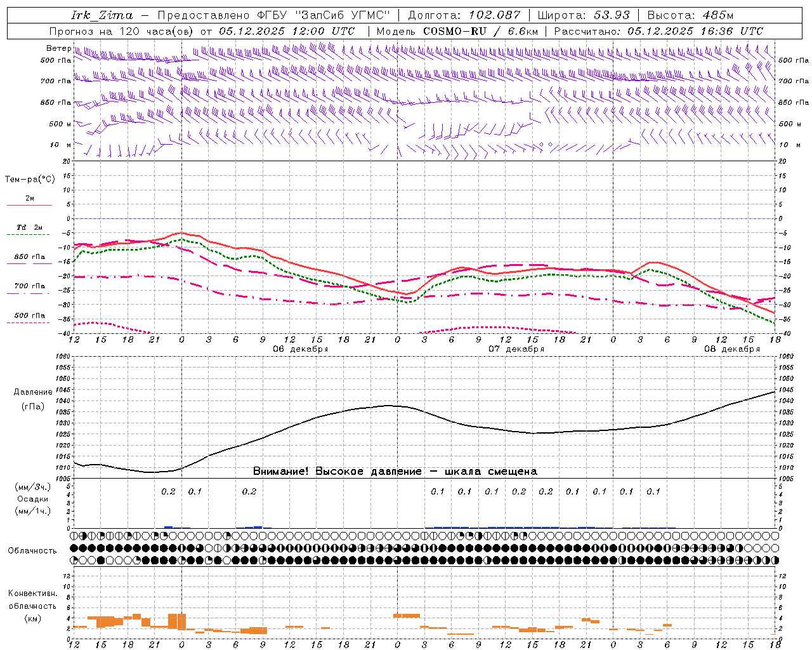
Task: Click the (мм/1ч.) precipitation unit label
Action: (32, 511)
